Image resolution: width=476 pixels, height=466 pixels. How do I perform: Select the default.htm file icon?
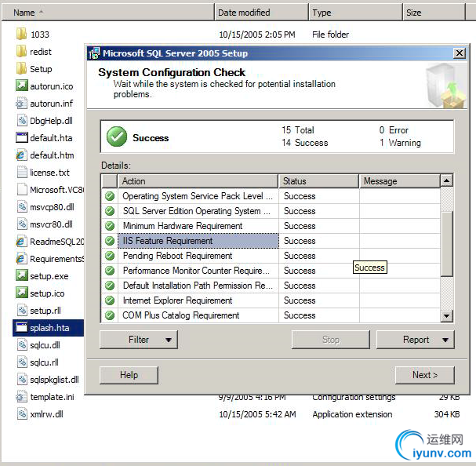pos(21,155)
